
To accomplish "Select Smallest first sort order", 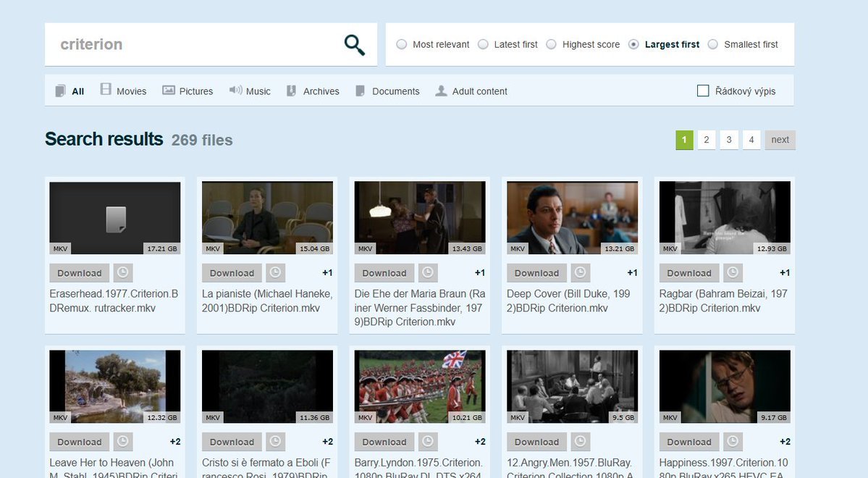I will tap(713, 45).
